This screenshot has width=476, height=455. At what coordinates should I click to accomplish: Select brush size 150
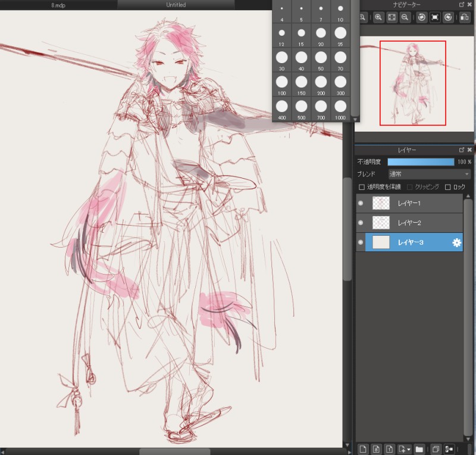click(x=301, y=85)
